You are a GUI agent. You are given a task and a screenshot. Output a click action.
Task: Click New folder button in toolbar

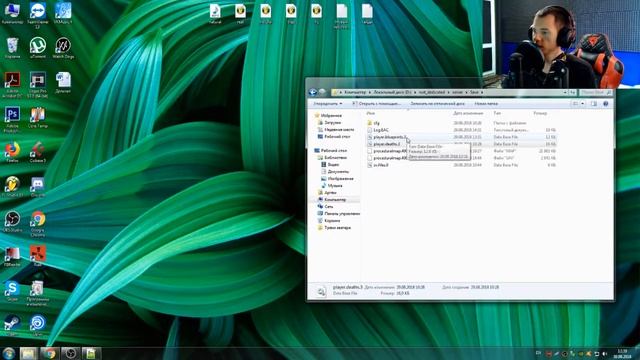tap(486, 104)
